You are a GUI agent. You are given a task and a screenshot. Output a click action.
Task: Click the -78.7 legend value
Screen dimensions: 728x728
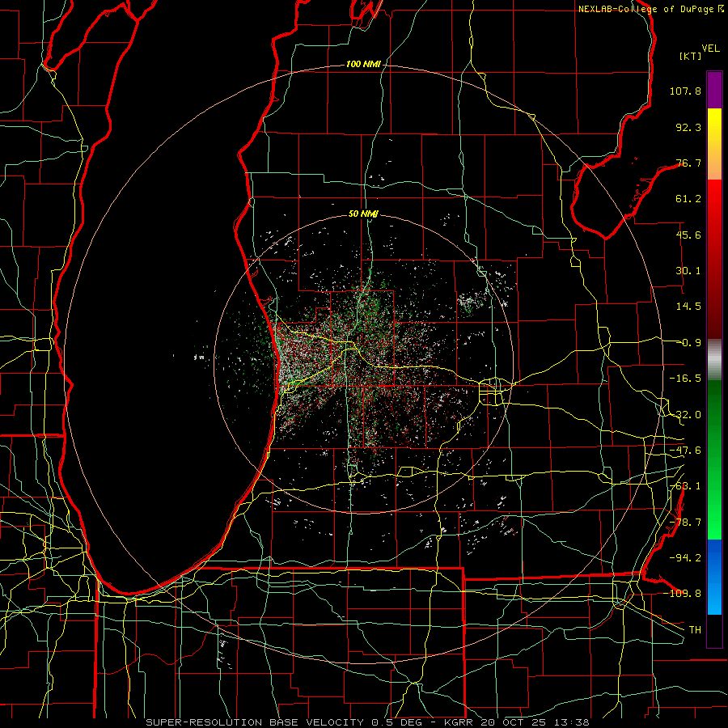click(685, 523)
